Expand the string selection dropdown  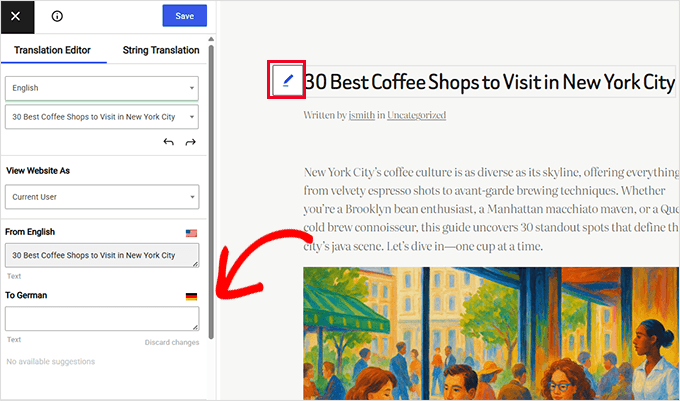(101, 117)
